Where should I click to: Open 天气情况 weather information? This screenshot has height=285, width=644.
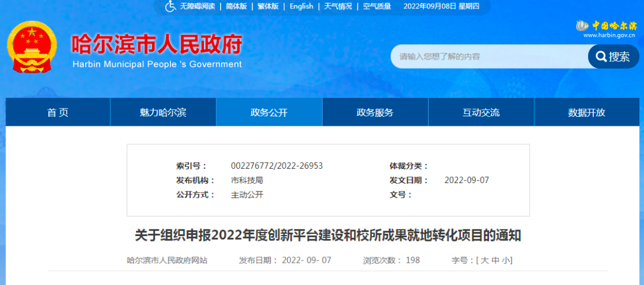(338, 7)
